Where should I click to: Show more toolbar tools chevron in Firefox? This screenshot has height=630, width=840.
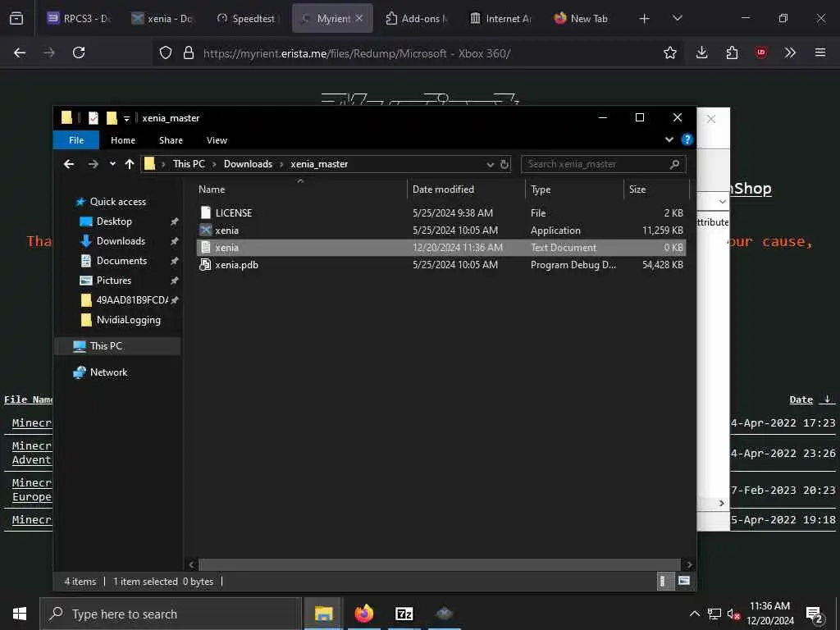[790, 52]
